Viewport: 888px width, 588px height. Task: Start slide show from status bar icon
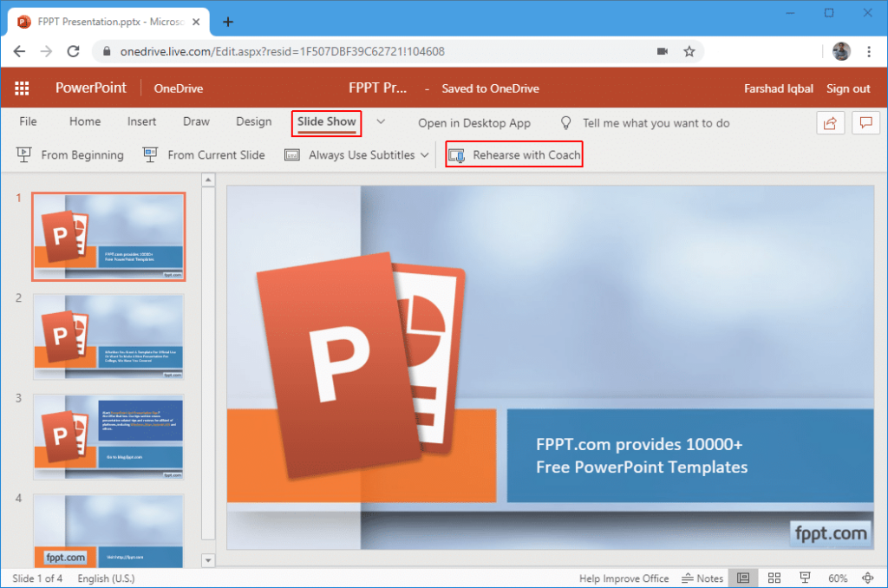pyautogui.click(x=805, y=578)
